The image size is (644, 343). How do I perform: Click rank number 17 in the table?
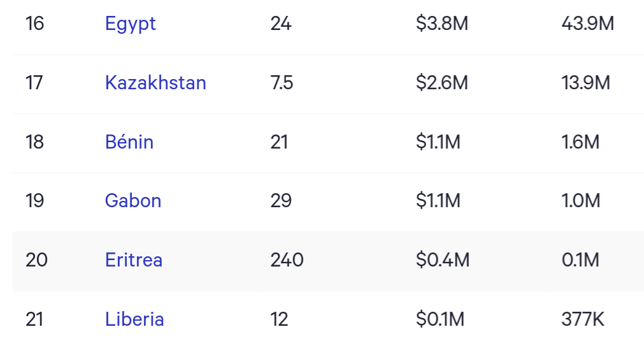pos(34,83)
